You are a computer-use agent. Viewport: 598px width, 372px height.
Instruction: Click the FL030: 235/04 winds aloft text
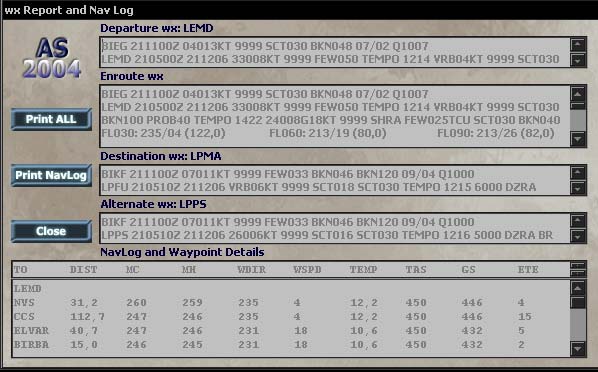click(x=163, y=134)
